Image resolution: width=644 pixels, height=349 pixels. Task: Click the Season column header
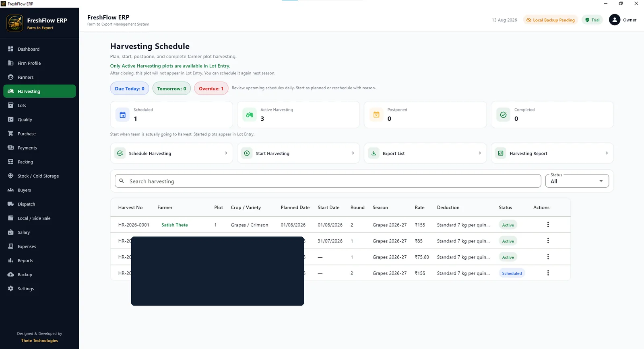click(380, 207)
